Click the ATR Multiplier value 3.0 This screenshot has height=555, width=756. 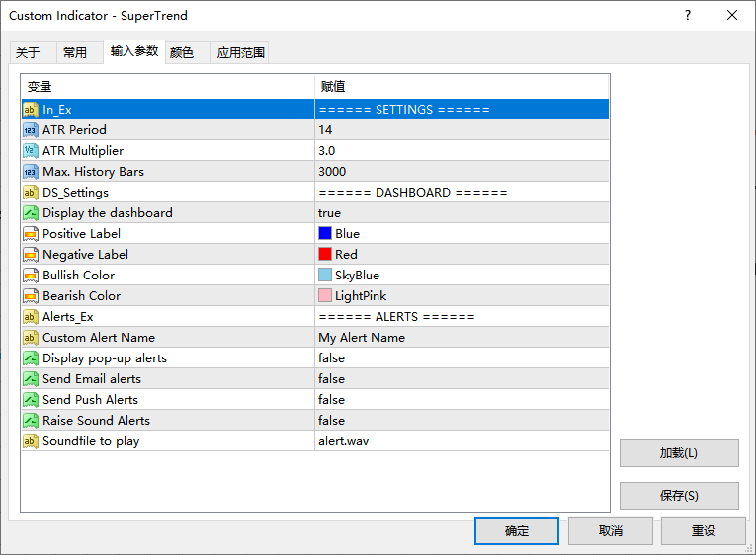(462, 151)
